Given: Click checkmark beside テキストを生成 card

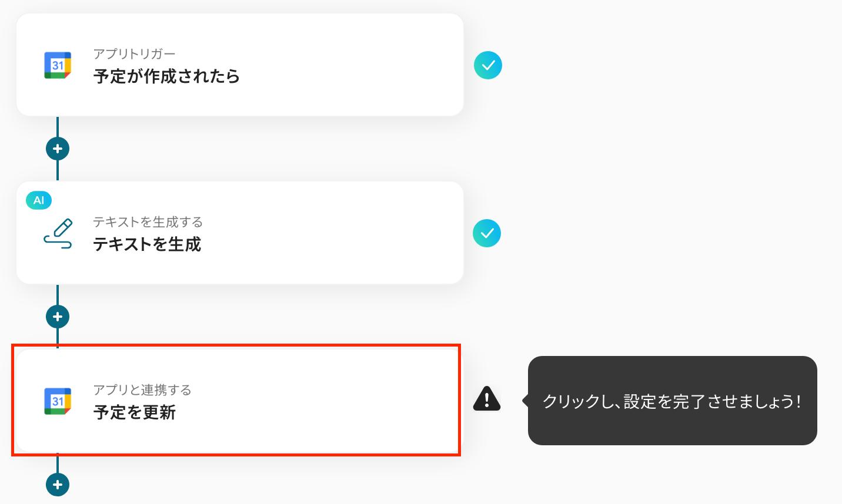Looking at the screenshot, I should point(487,233).
